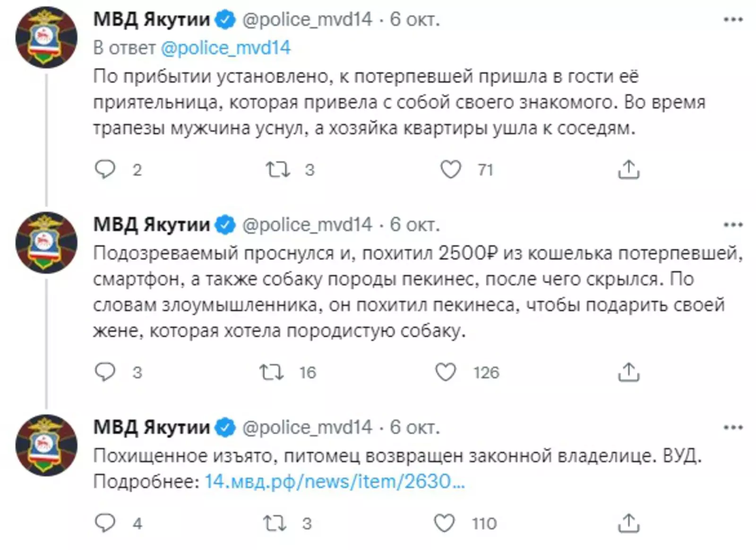This screenshot has height=550, width=756.
Task: Open more options for the first tweet
Action: click(733, 20)
